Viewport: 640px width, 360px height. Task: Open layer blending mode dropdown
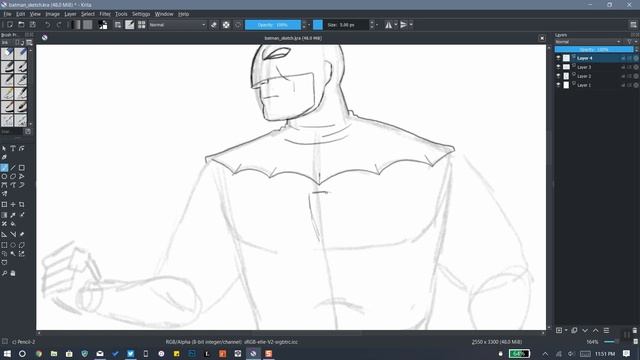click(x=588, y=42)
